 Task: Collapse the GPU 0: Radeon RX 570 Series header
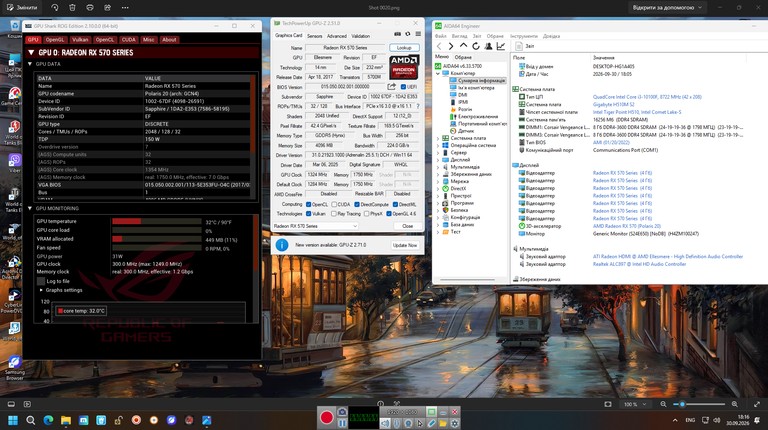tap(31, 52)
